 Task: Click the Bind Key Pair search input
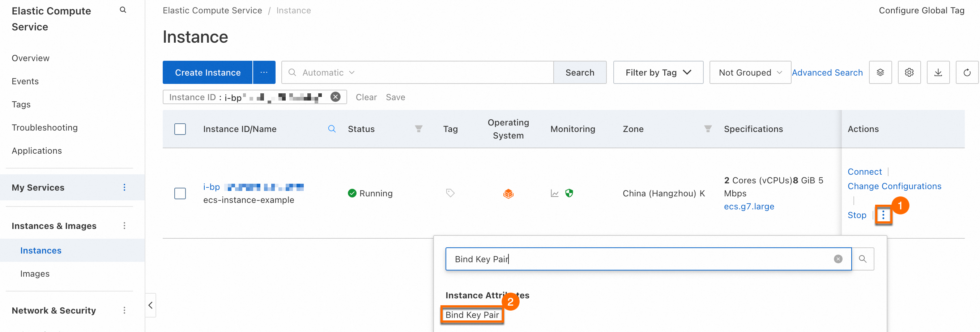point(648,259)
